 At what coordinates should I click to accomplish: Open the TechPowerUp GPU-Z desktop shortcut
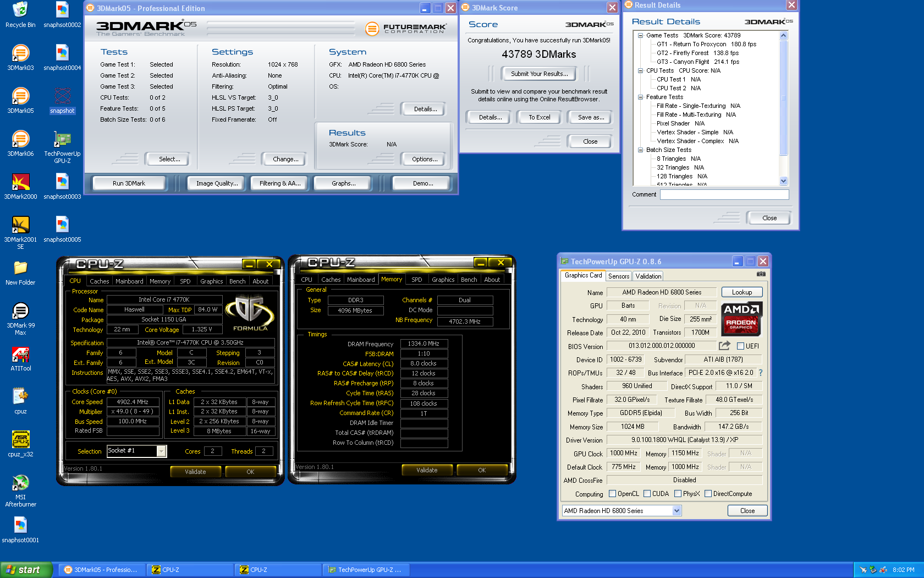click(x=62, y=147)
